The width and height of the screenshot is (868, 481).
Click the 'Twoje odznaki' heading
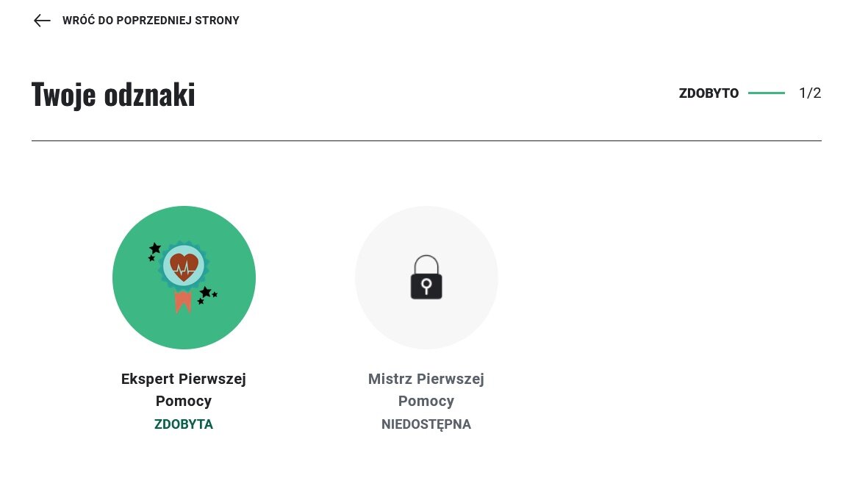pyautogui.click(x=113, y=95)
